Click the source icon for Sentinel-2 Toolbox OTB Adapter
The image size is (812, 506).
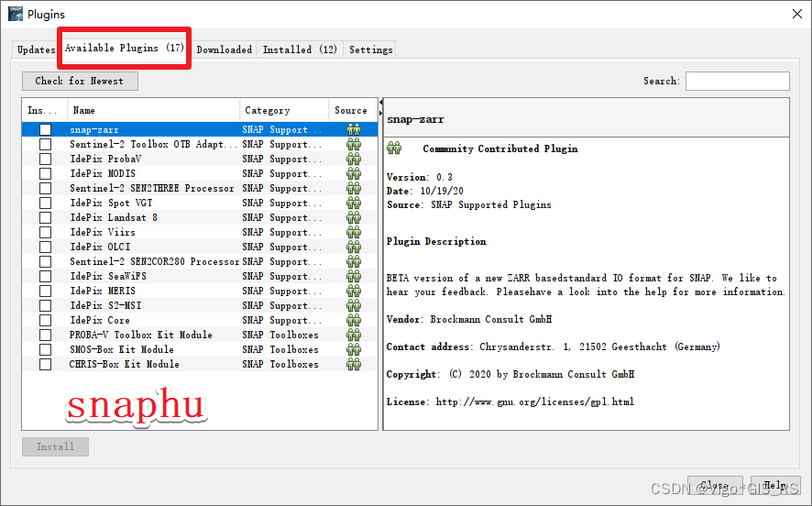[x=354, y=145]
